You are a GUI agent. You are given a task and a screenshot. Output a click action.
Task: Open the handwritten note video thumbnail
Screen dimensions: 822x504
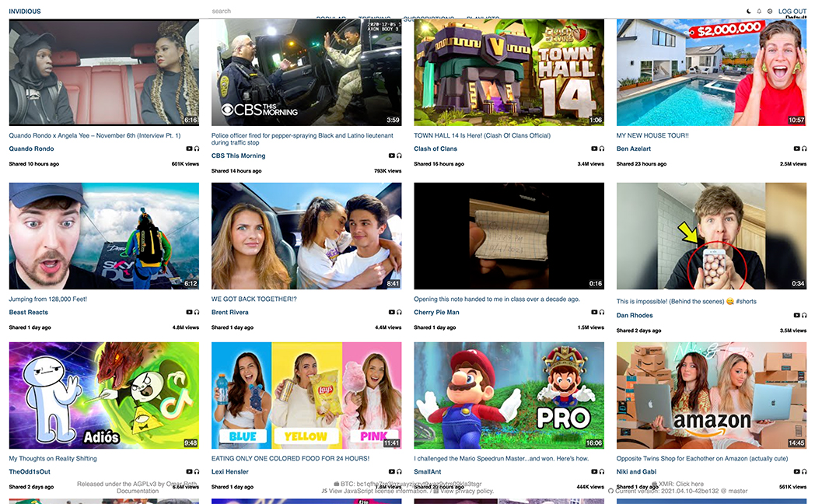[x=509, y=236]
